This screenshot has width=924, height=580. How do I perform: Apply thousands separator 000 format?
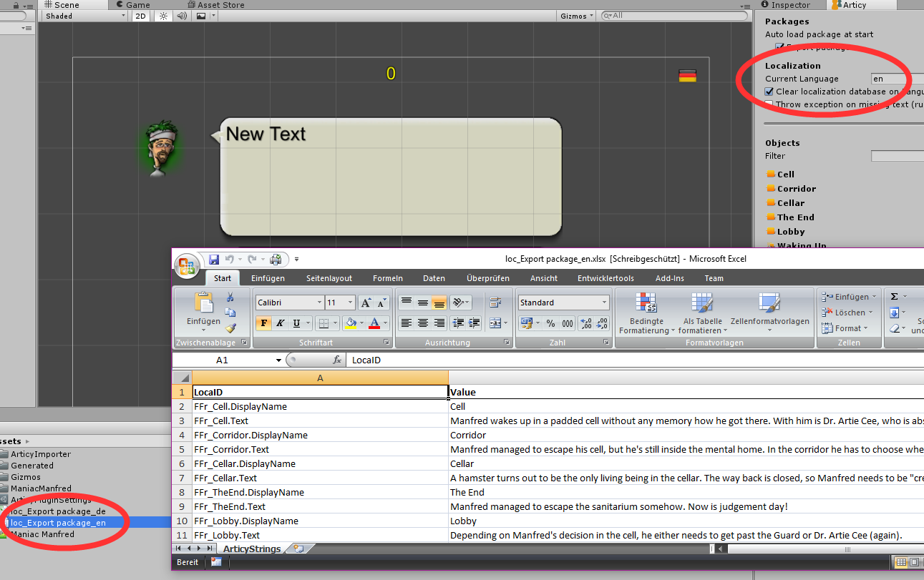point(567,323)
